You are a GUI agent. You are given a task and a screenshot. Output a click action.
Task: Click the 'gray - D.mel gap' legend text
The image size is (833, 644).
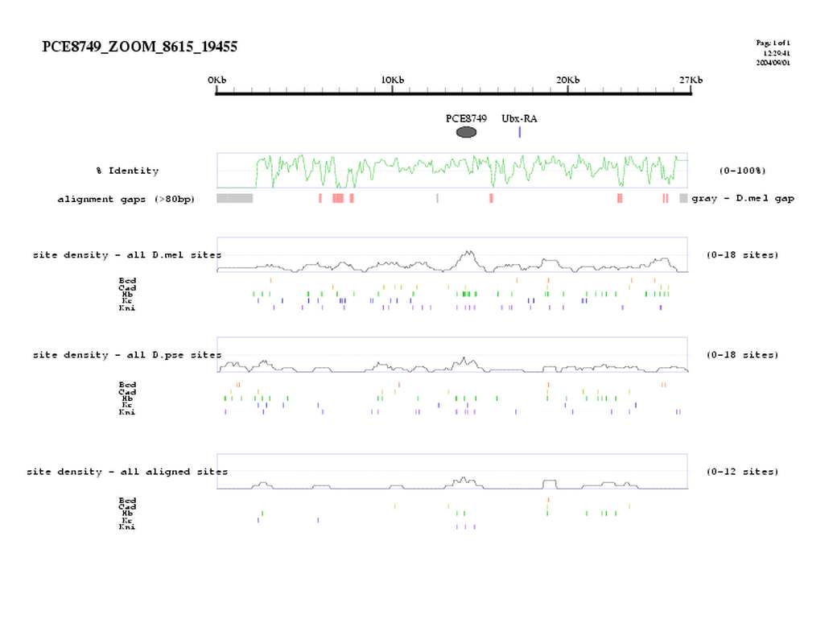click(x=743, y=198)
